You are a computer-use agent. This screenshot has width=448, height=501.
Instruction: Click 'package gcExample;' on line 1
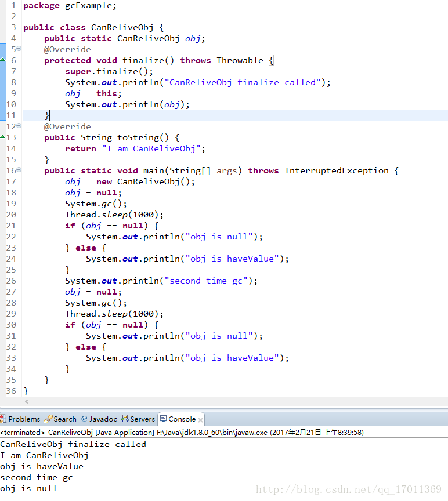click(70, 6)
